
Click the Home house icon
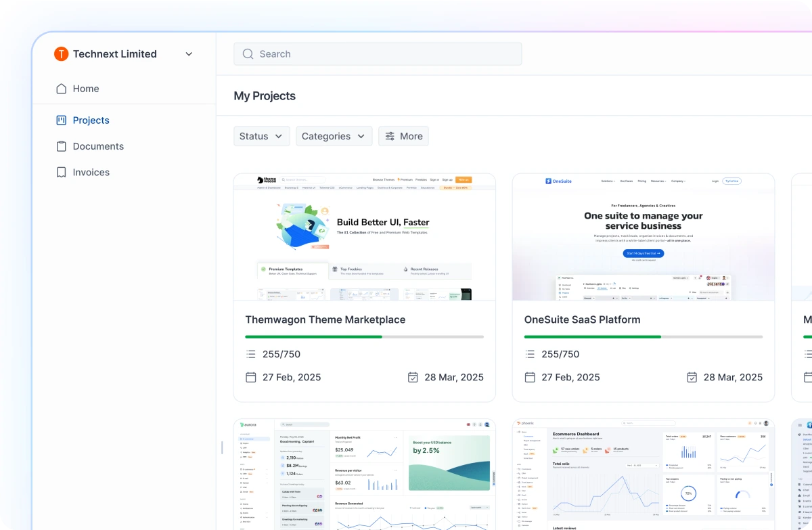tap(62, 89)
